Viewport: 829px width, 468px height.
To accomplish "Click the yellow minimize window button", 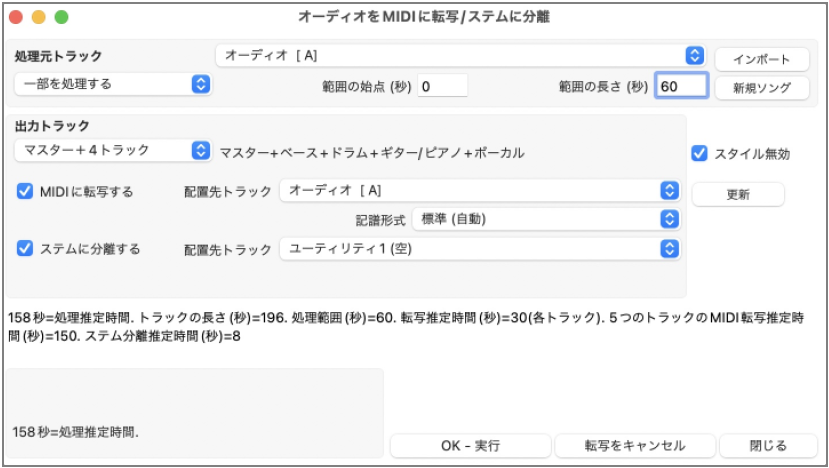I will coord(39,17).
